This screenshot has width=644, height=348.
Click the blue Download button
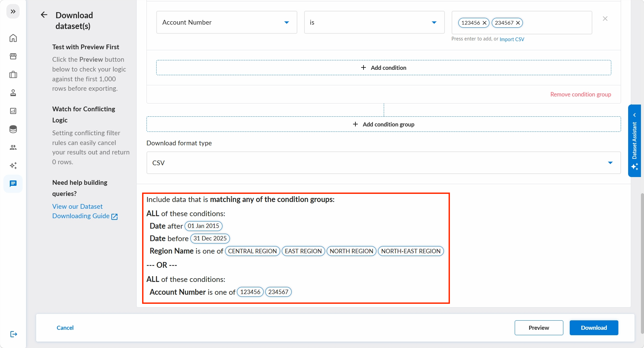click(x=594, y=328)
